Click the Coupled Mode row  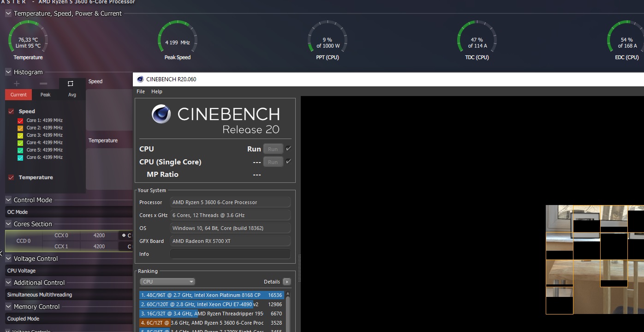point(69,319)
